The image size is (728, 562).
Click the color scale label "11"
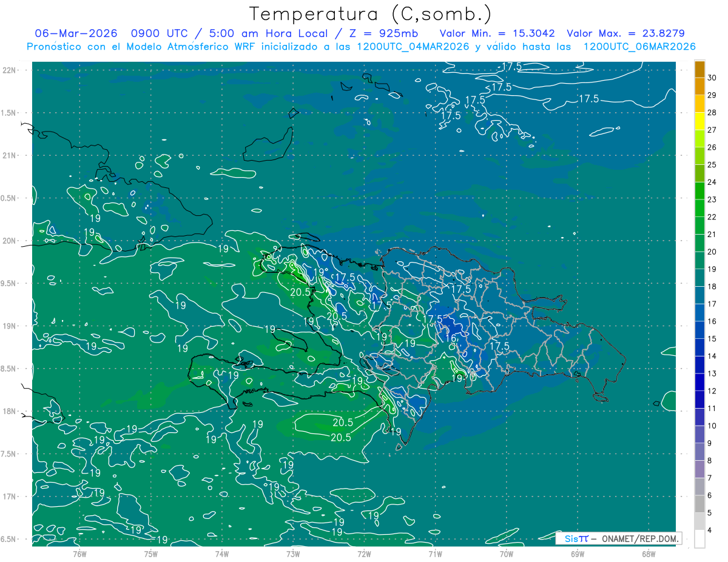click(712, 409)
